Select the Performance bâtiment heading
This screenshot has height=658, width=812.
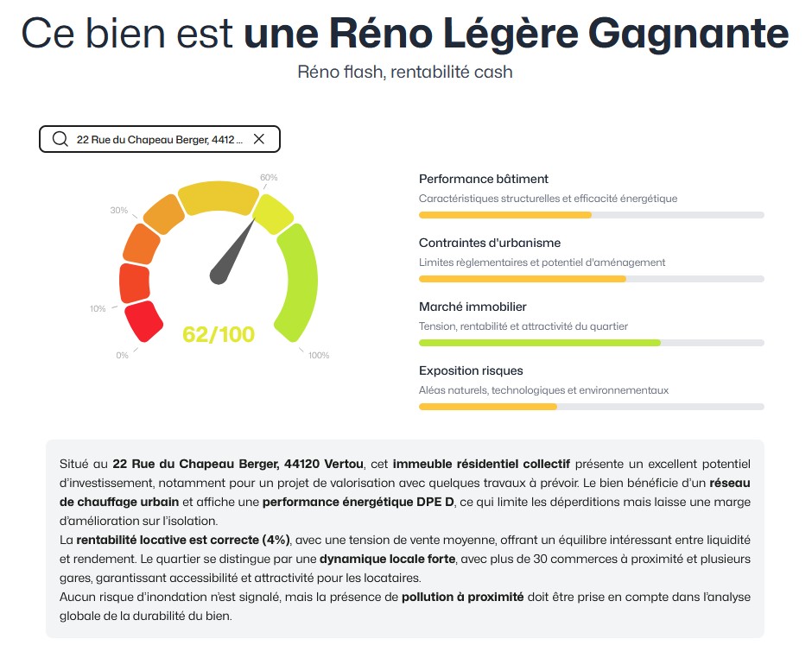[484, 179]
